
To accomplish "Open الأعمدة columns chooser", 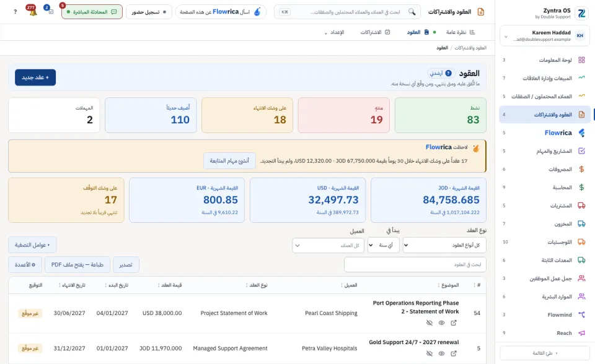I will [x=25, y=265].
